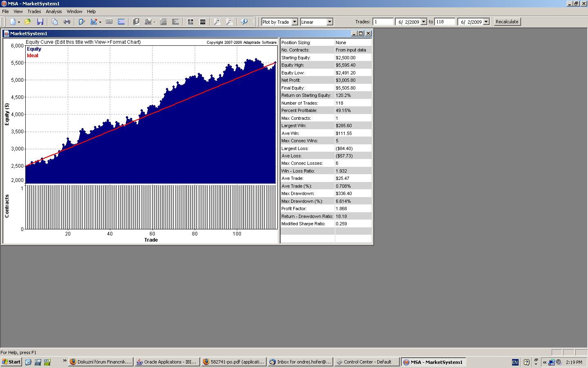The image size is (588, 368).
Task: Open the Analysis menu
Action: tap(54, 11)
